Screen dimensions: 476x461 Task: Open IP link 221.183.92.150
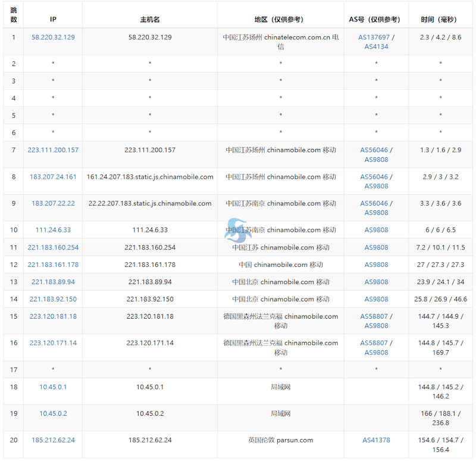tap(53, 299)
